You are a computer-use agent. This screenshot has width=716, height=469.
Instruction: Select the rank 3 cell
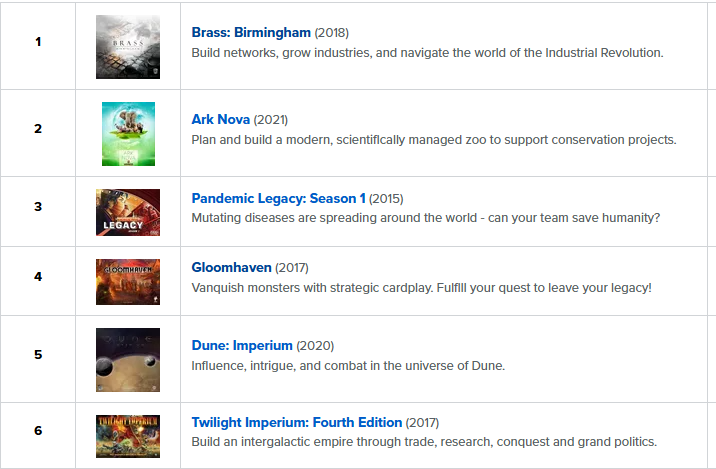pos(38,207)
